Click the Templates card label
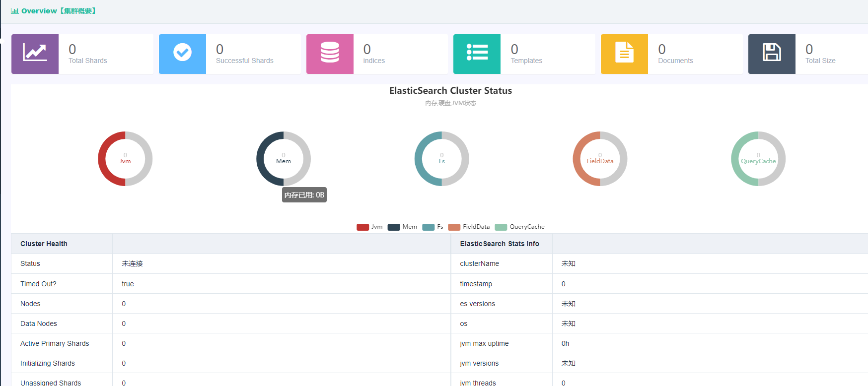 [526, 61]
